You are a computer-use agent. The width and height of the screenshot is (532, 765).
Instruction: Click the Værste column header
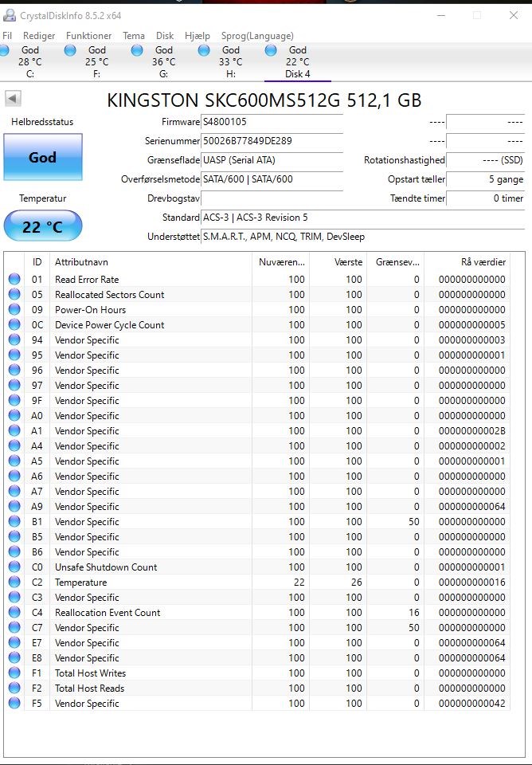(338, 262)
